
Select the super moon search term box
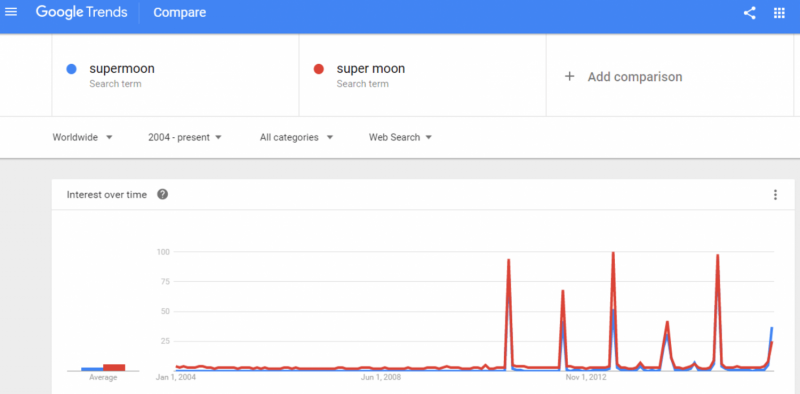(422, 76)
